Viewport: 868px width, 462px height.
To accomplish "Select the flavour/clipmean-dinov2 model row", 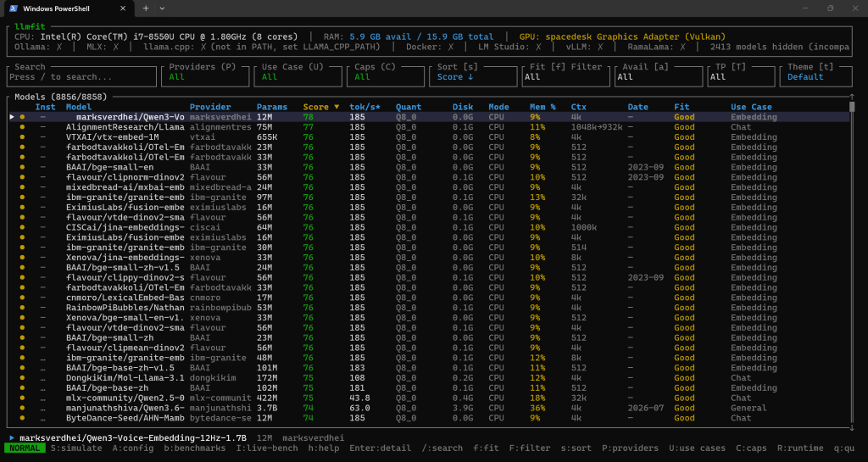I will (x=429, y=348).
